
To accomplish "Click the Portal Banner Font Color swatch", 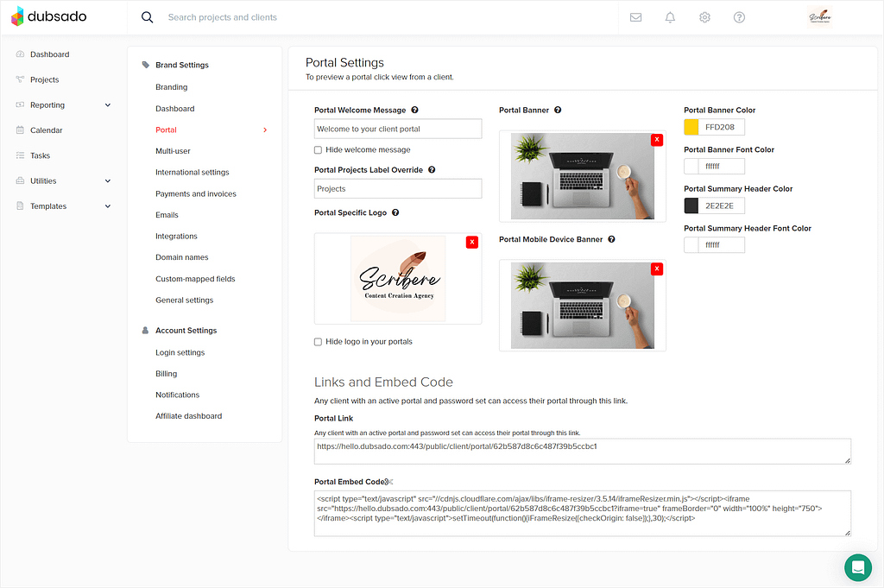I will [x=691, y=167].
